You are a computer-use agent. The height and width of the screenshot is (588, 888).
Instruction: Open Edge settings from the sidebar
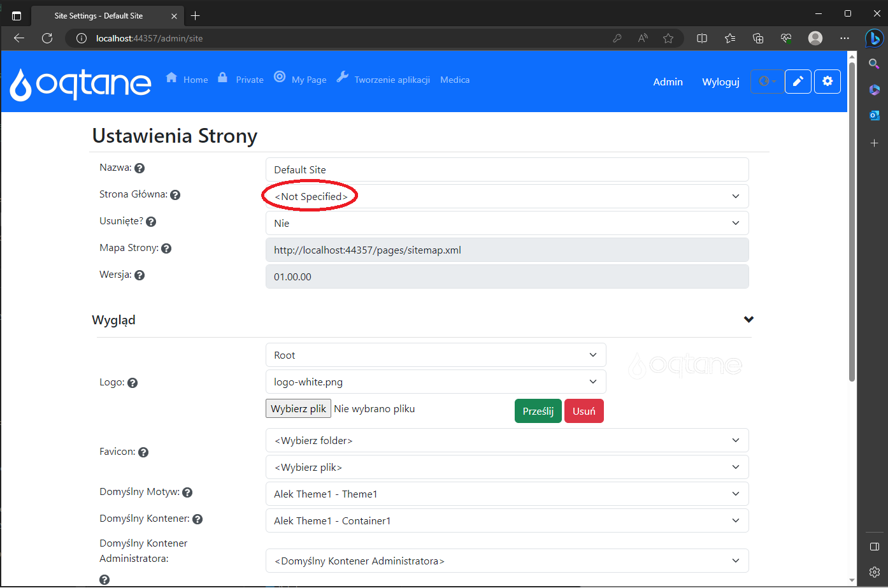coord(873,572)
